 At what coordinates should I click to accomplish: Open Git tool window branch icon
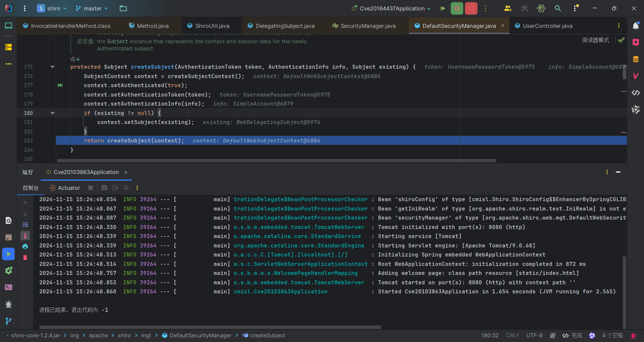tap(8, 321)
